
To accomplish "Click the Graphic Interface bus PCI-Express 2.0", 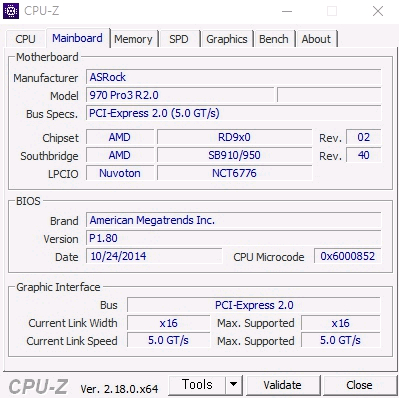I will (254, 305).
